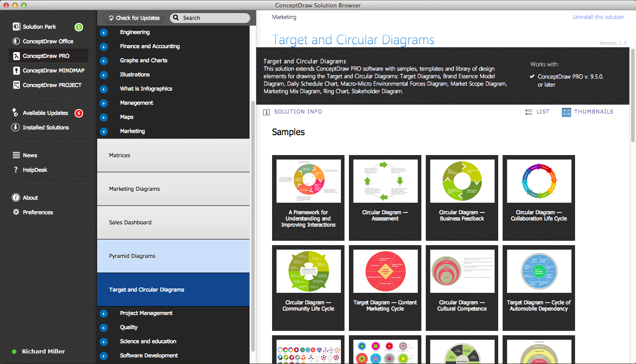Switch to LIST view label
The width and height of the screenshot is (636, 364).
(x=543, y=112)
